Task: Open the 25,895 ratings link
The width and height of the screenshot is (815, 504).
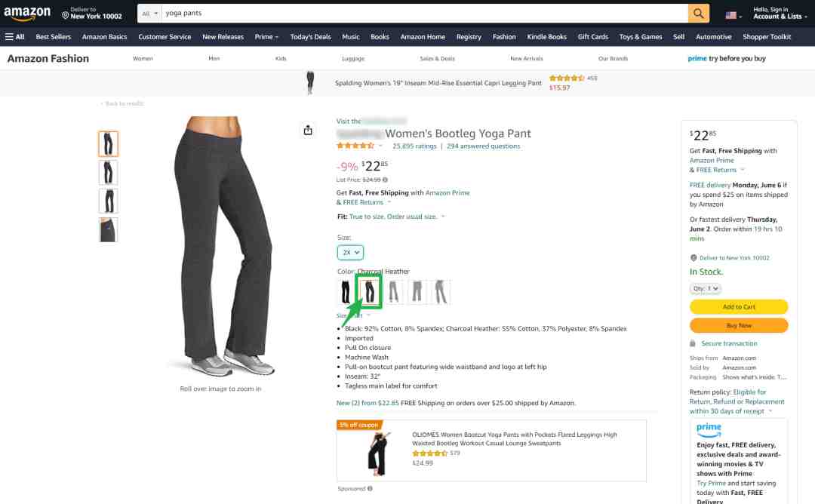Action: [414, 146]
